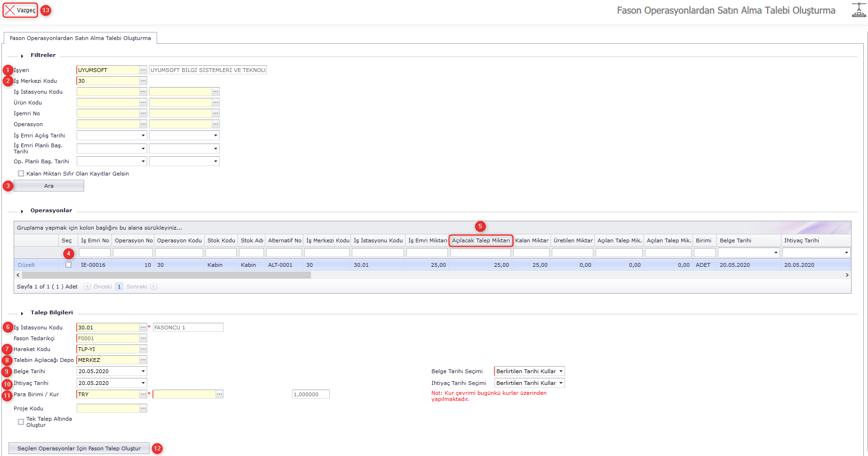
Task: Select the Fason Operasyonlardan Satın Alma Talebi tab
Action: (80, 38)
